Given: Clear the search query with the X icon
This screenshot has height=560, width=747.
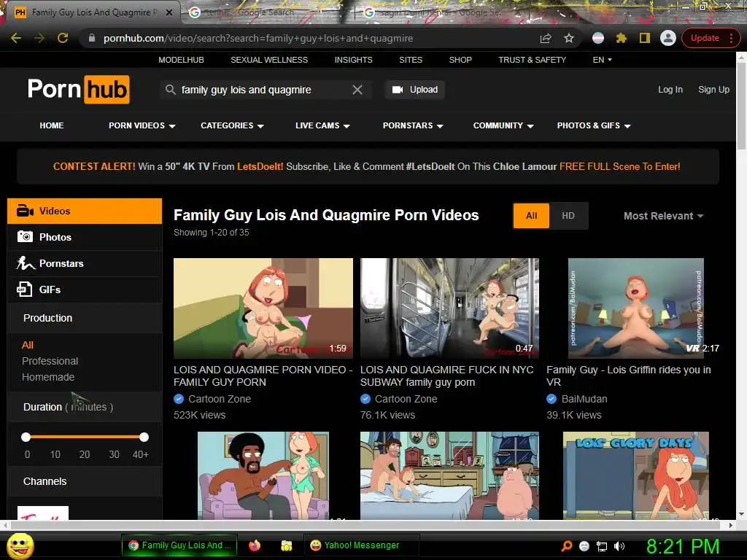Looking at the screenshot, I should coord(357,90).
